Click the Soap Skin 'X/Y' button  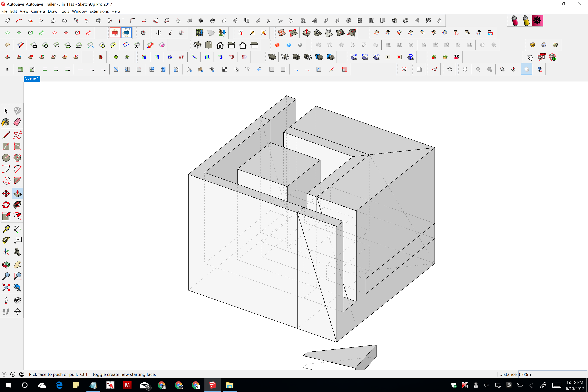pyautogui.click(x=365, y=57)
